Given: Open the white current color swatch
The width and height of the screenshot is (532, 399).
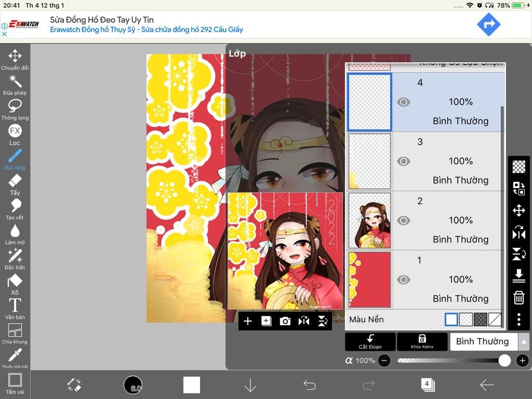Looking at the screenshot, I should [x=192, y=385].
